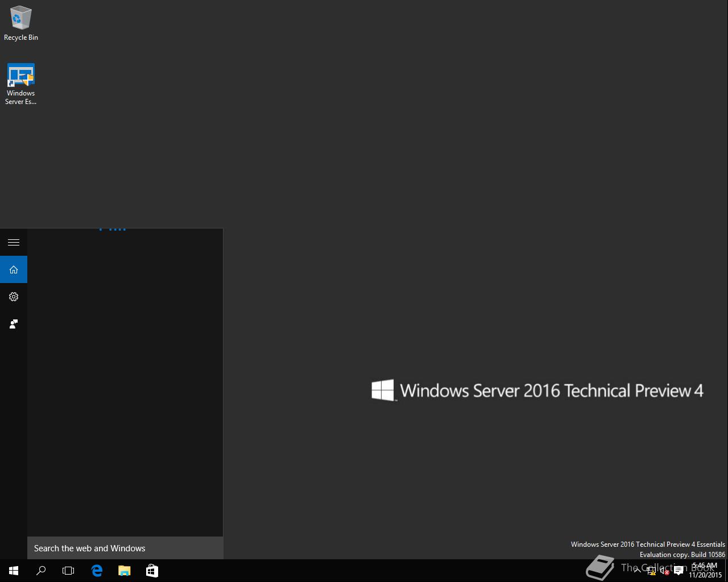Launch Microsoft Edge from the taskbar
The width and height of the screenshot is (728, 582).
97,571
